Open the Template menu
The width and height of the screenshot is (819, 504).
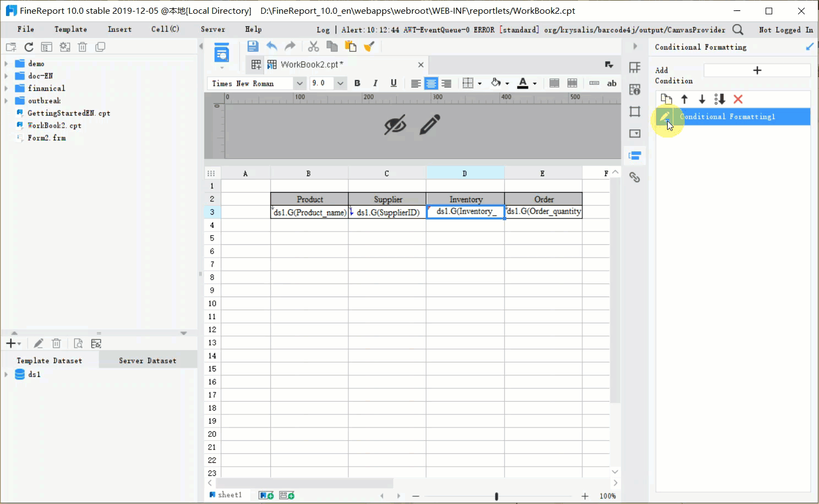pyautogui.click(x=70, y=29)
